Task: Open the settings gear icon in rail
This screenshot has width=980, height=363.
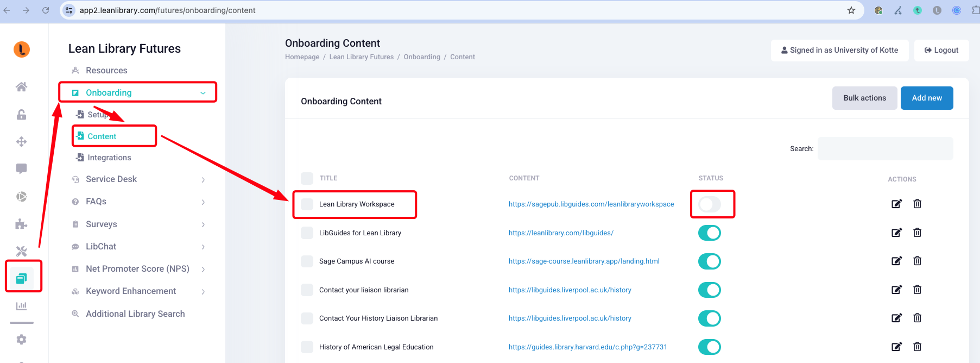Action: pyautogui.click(x=21, y=340)
